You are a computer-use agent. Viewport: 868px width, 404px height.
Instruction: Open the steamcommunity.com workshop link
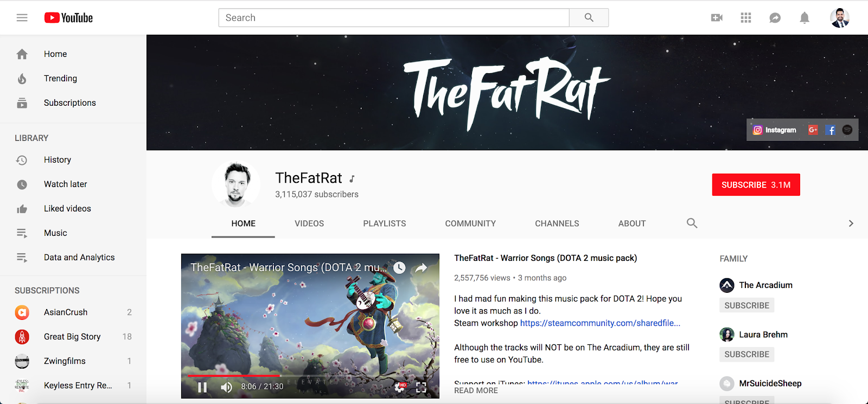(600, 323)
